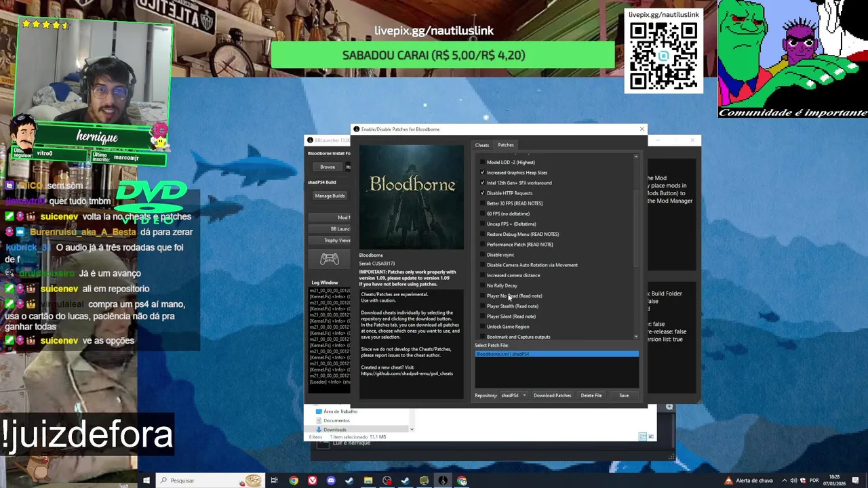Click the Mod Manager button in BBLauncher
The image size is (868, 488).
click(330, 218)
